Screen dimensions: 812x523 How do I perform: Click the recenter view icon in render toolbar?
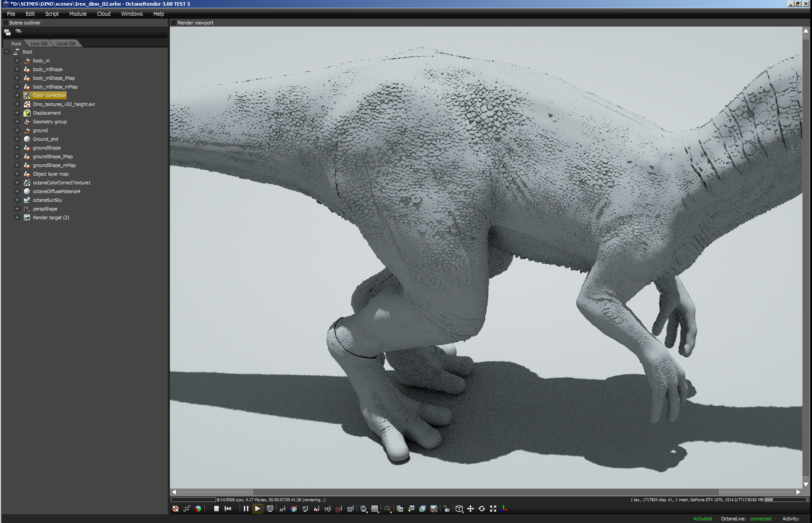click(176, 509)
